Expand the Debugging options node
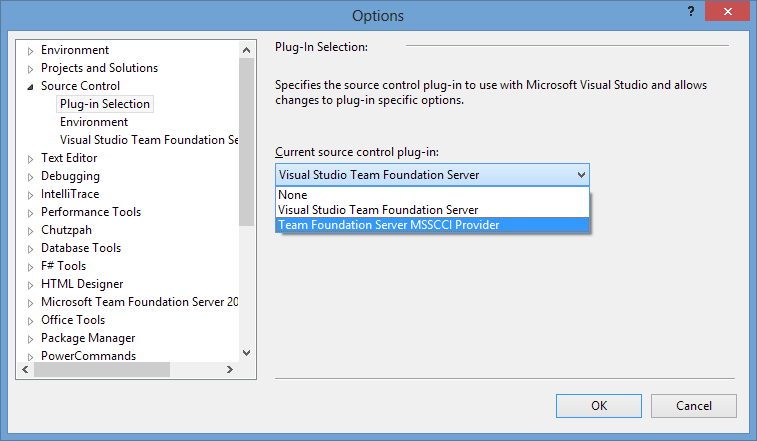The width and height of the screenshot is (757, 441). [x=30, y=177]
